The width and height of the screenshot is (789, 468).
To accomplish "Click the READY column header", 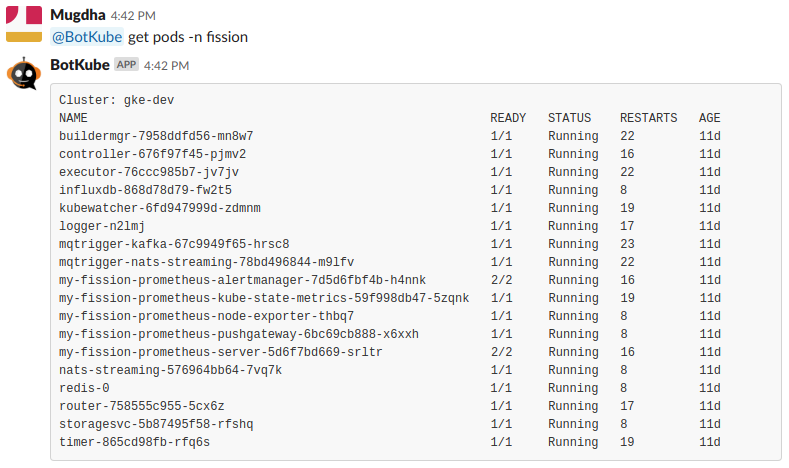I will coord(508,118).
